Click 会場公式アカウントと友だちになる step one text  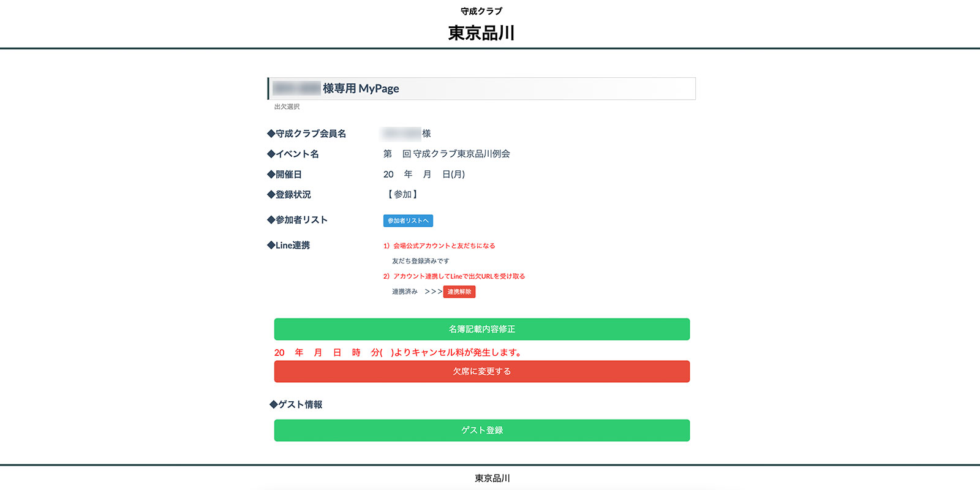(444, 246)
